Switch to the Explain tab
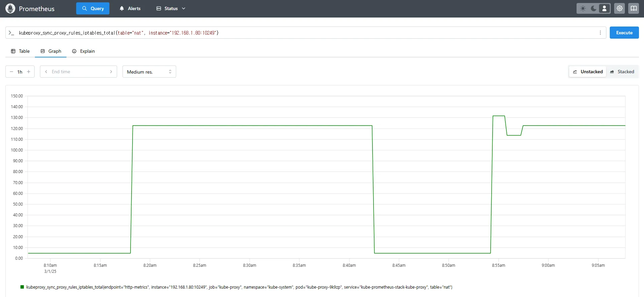 83,51
